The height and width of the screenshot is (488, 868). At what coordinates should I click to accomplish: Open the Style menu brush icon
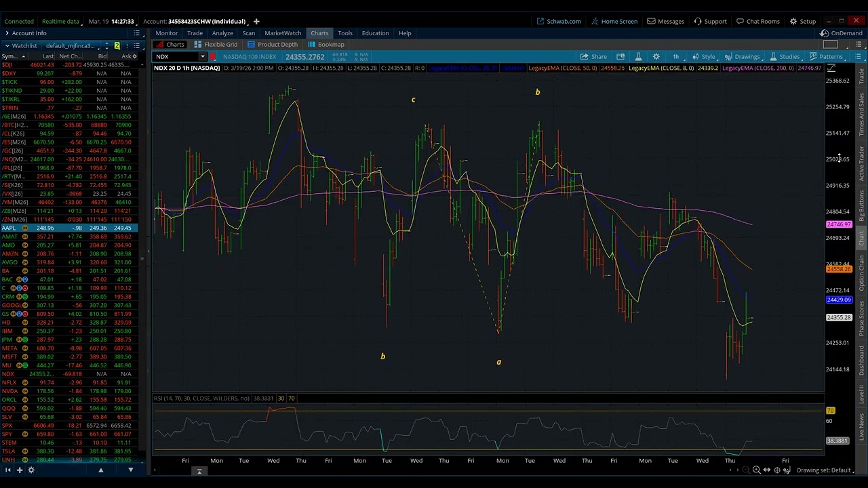(703, 56)
